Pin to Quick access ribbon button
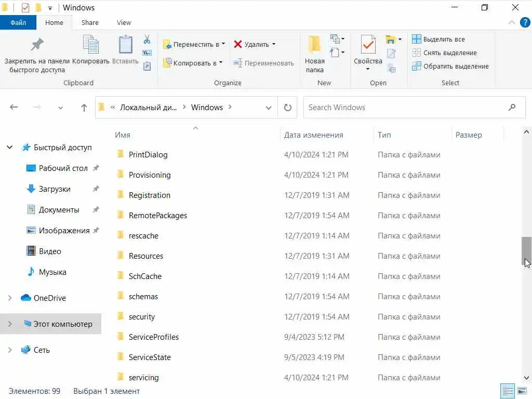Screen dimensions: 532x399 pos(37,54)
